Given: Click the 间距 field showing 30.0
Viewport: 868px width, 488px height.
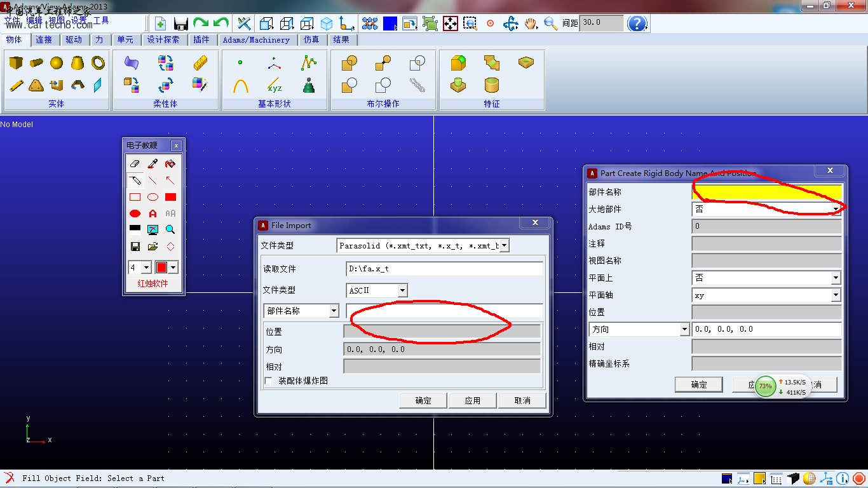Looking at the screenshot, I should pyautogui.click(x=602, y=23).
